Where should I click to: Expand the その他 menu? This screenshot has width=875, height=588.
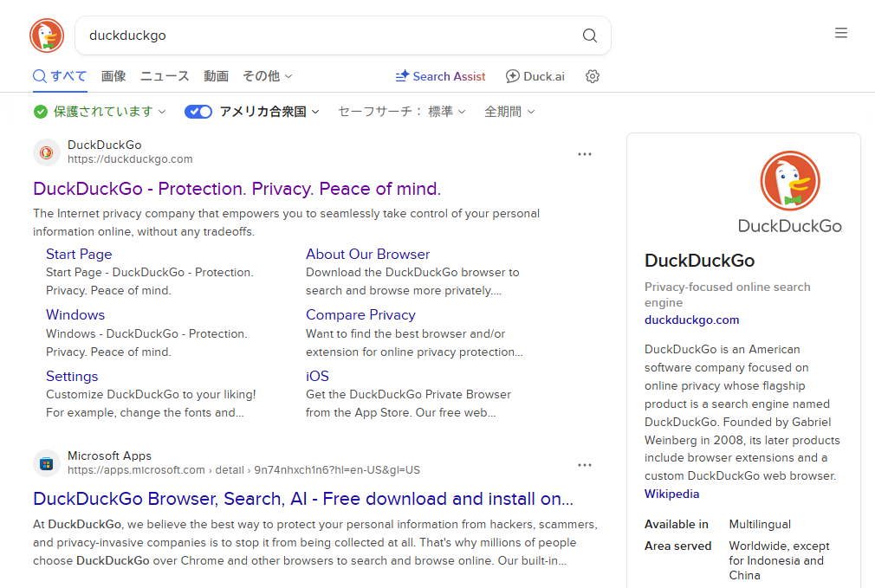tap(267, 76)
